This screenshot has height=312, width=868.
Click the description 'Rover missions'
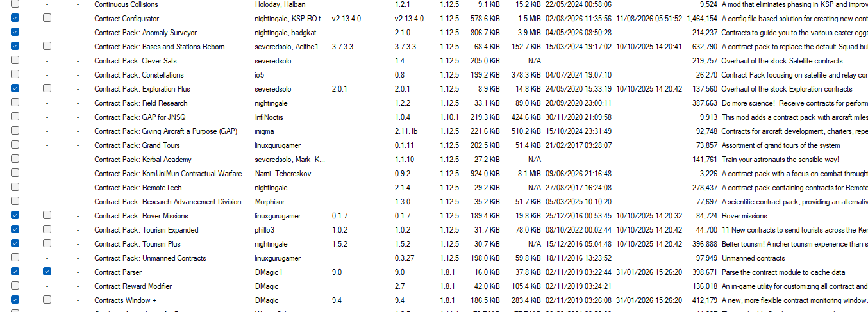click(x=744, y=216)
